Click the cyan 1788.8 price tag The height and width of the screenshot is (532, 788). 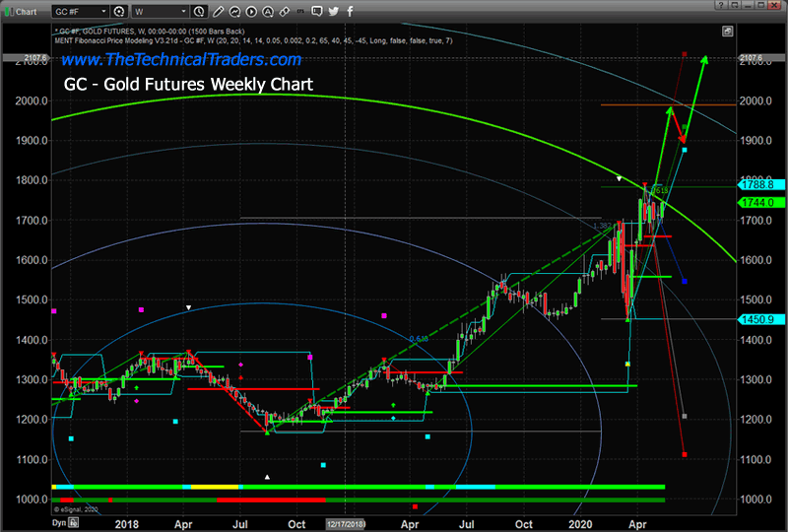(760, 184)
